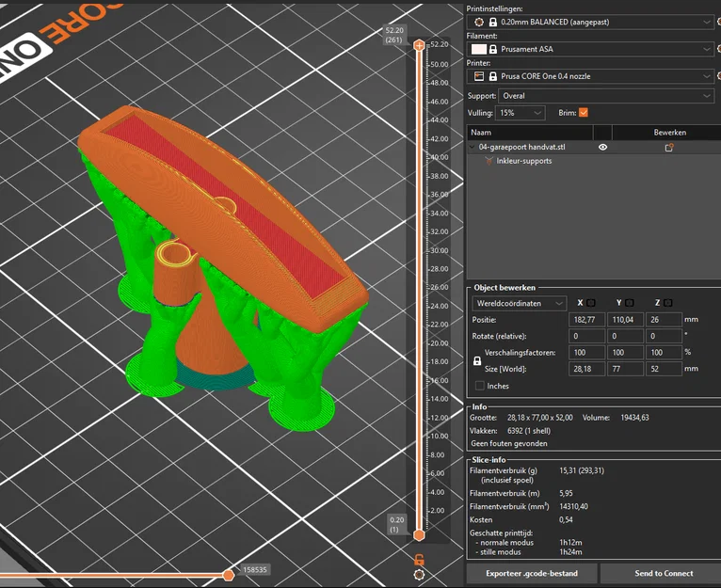The height and width of the screenshot is (588, 721).
Task: Collapse the 04-garaepoort handvat.stl tree node
Action: (x=472, y=147)
